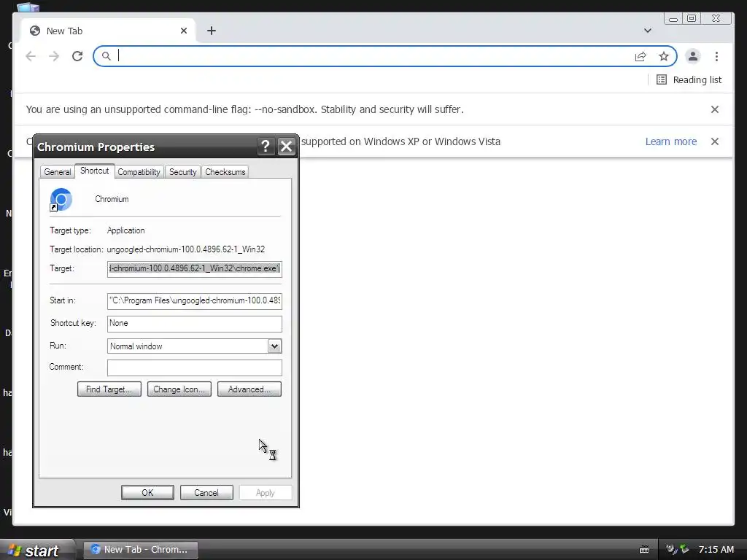This screenshot has width=747, height=560.
Task: Expand the Run window mode dropdown
Action: [x=274, y=346]
